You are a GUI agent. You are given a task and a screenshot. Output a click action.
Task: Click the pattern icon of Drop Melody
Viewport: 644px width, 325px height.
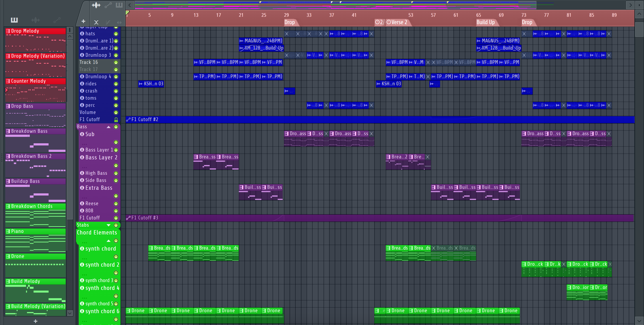(8, 31)
